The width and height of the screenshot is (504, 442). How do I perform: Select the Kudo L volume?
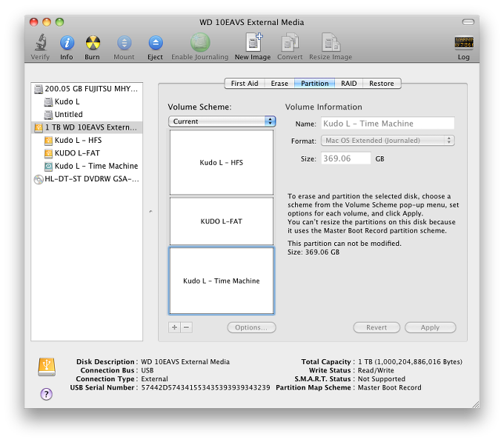(x=87, y=101)
